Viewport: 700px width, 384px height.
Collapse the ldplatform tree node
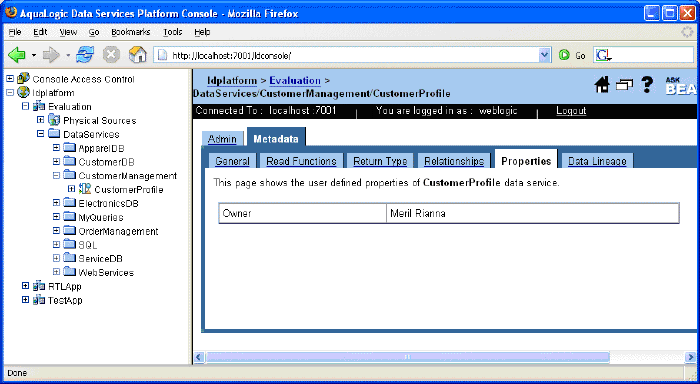click(10, 92)
